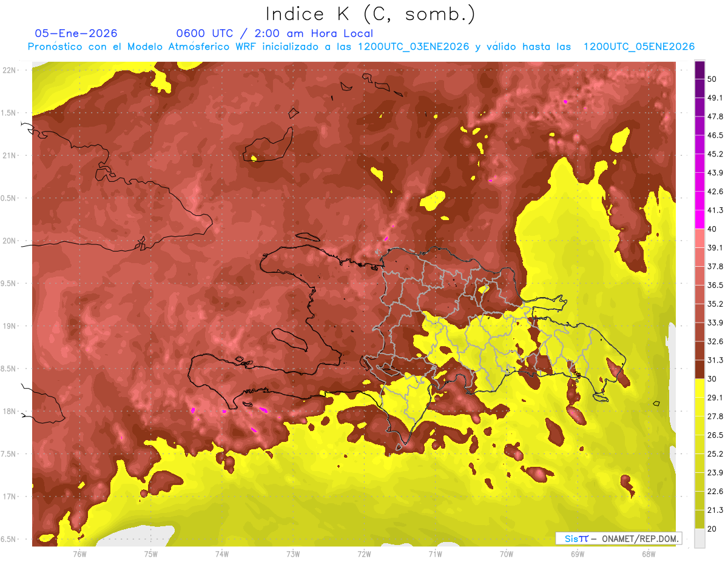The image size is (728, 562).
Task: Pick the dark purple swatch atop colorbar
Action: tap(699, 72)
